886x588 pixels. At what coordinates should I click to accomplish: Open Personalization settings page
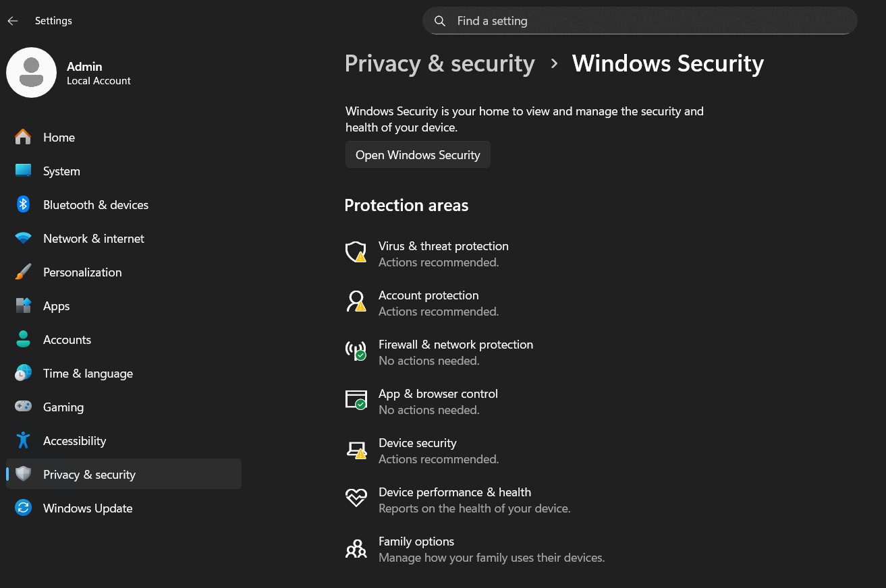[x=82, y=272]
